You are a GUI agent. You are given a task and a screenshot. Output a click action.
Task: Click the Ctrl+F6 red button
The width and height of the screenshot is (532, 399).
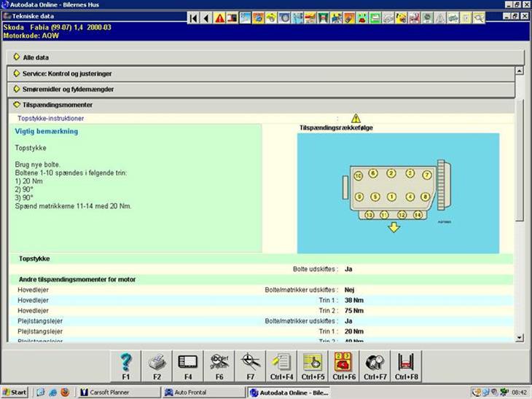click(344, 363)
